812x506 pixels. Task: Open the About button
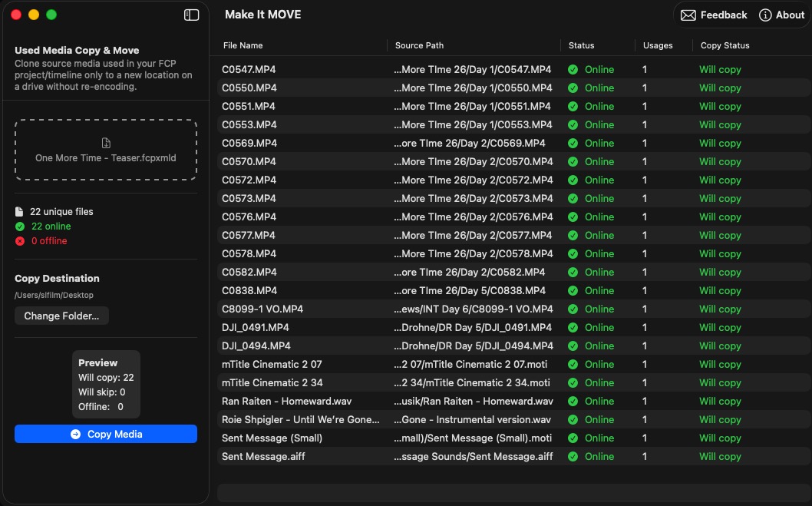pyautogui.click(x=781, y=15)
